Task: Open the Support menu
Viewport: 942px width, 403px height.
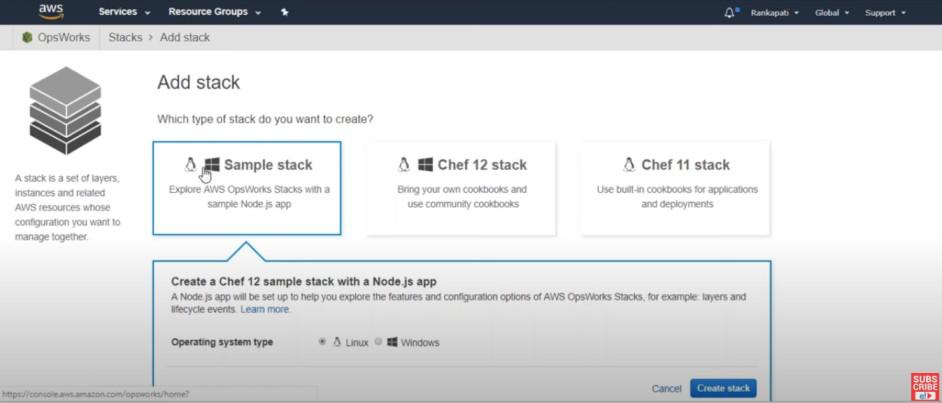Action: (885, 13)
